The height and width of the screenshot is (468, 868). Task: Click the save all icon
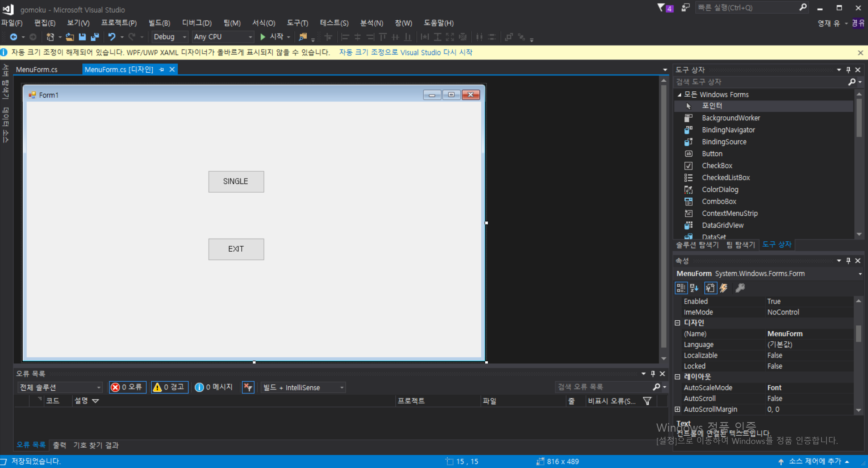[x=95, y=37]
